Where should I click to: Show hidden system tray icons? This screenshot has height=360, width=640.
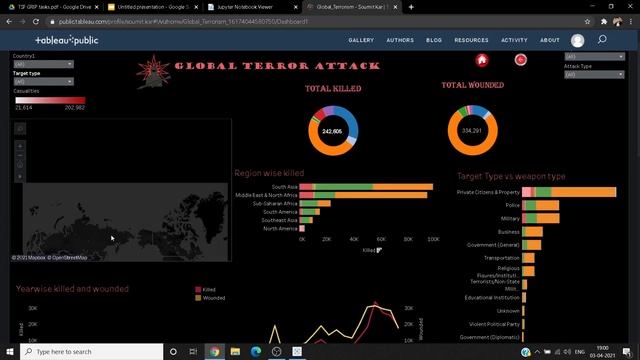[537, 351]
